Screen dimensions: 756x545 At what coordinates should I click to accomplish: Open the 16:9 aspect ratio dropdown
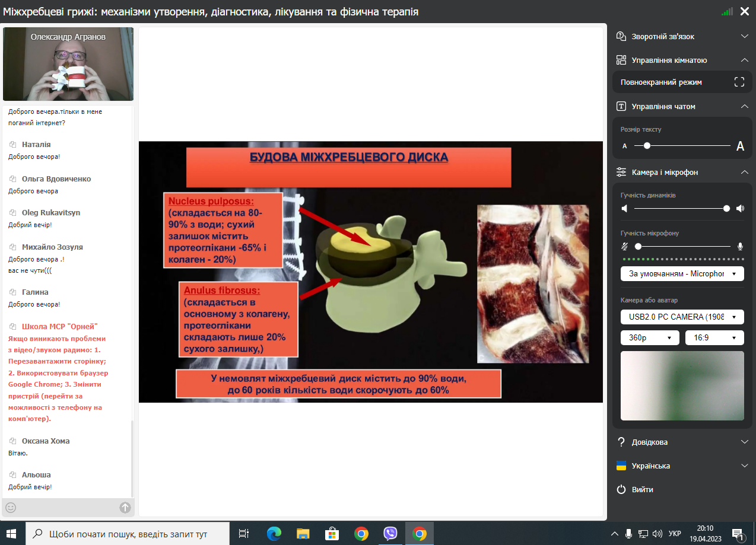714,337
